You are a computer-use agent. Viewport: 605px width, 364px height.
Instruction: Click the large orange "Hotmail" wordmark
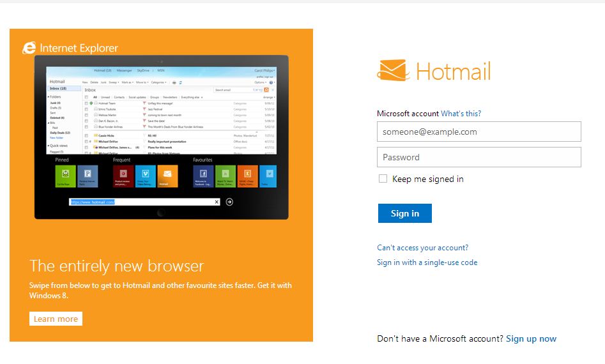pyautogui.click(x=454, y=71)
